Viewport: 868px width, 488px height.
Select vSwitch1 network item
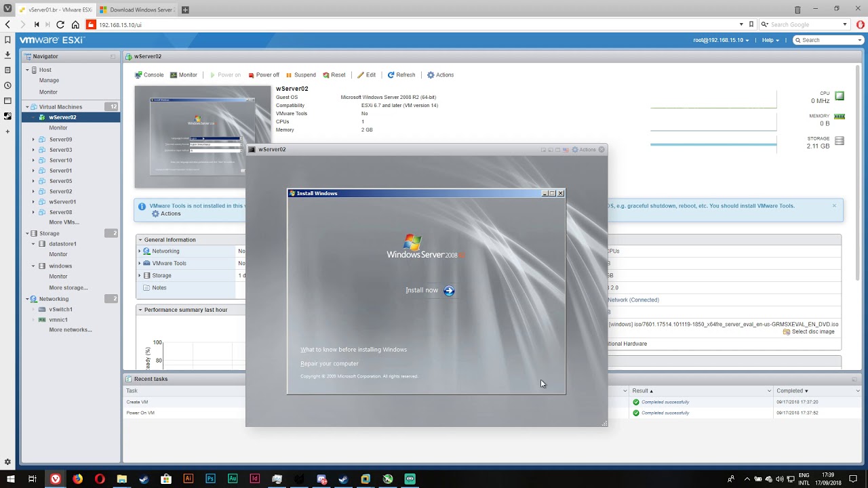tap(60, 310)
